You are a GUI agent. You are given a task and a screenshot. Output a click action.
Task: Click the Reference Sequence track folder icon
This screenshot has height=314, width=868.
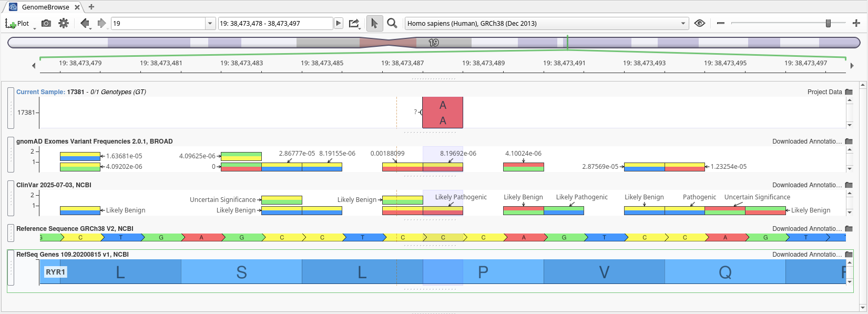coord(849,228)
